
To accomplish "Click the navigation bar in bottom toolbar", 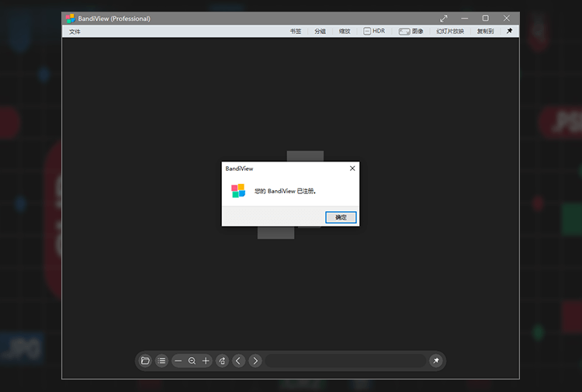I will pyautogui.click(x=345, y=361).
